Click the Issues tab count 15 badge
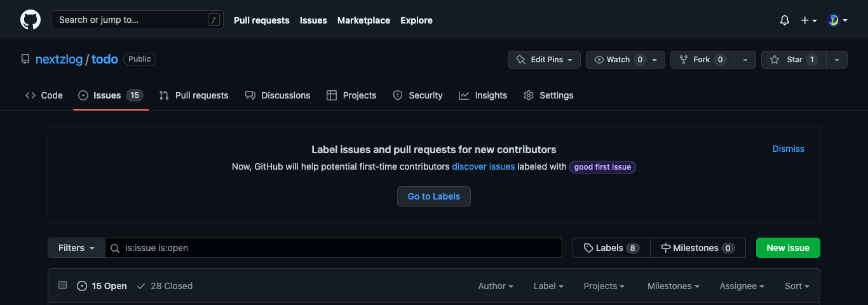 [134, 95]
